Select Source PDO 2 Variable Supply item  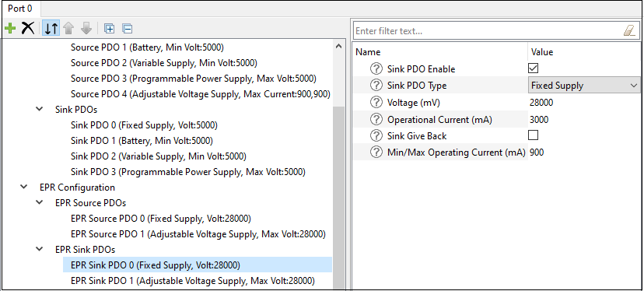point(164,63)
